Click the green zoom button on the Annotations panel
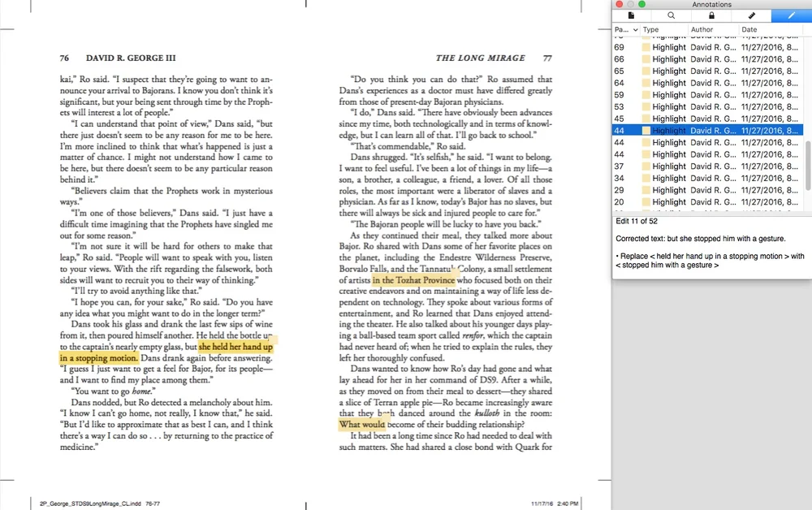The height and width of the screenshot is (510, 812). tap(641, 4)
